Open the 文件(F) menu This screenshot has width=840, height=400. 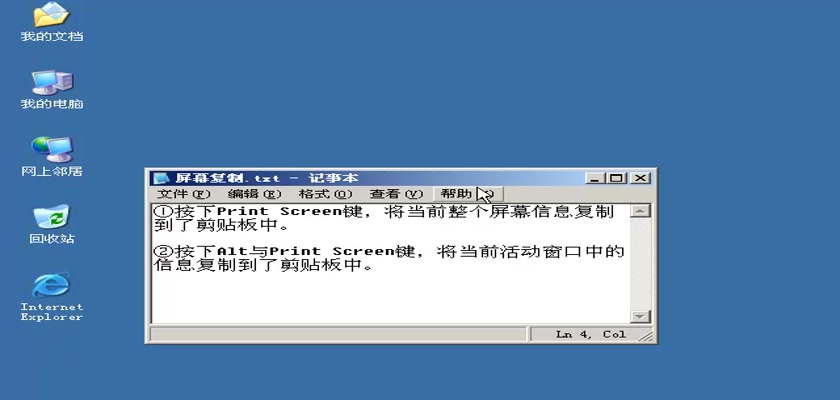[x=183, y=194]
